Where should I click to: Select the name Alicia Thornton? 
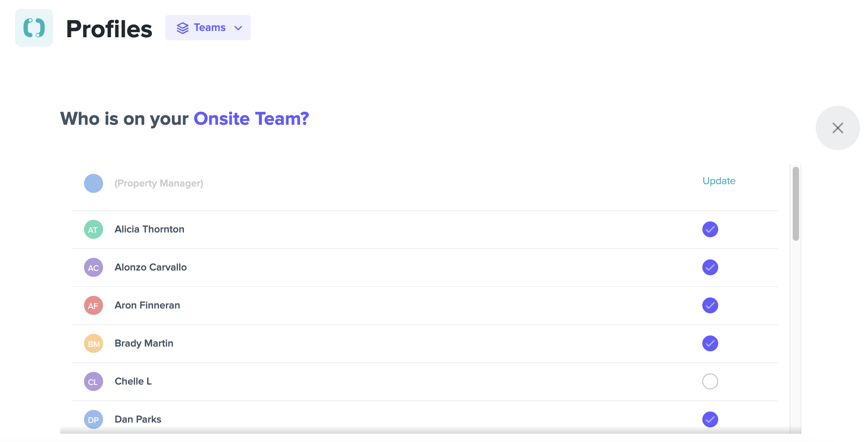tap(149, 229)
